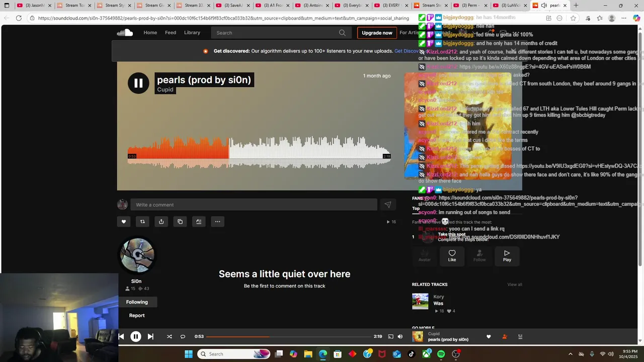This screenshot has height=362, width=644.
Task: Toggle shuffle in the player bar
Action: tap(169, 337)
